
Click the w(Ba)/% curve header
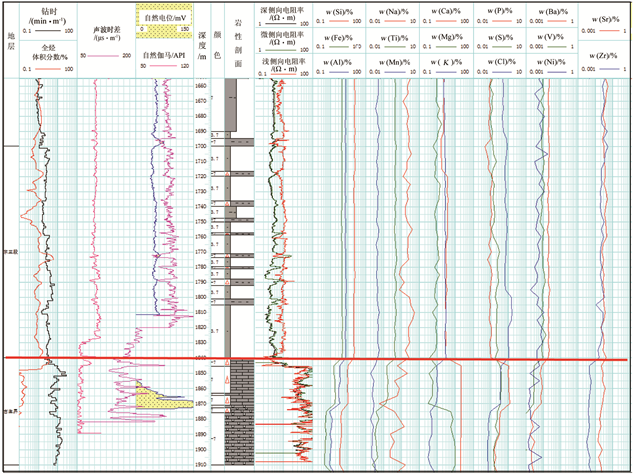coord(547,12)
